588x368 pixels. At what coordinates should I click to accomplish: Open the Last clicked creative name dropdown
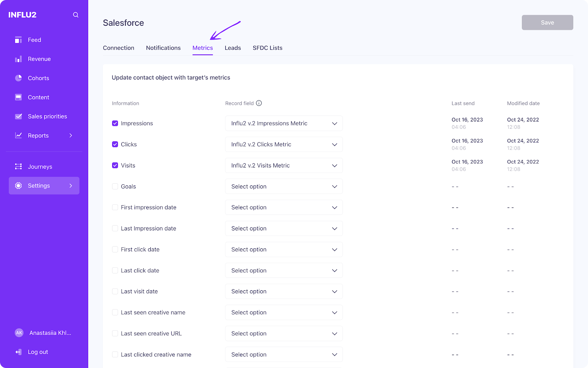click(284, 354)
